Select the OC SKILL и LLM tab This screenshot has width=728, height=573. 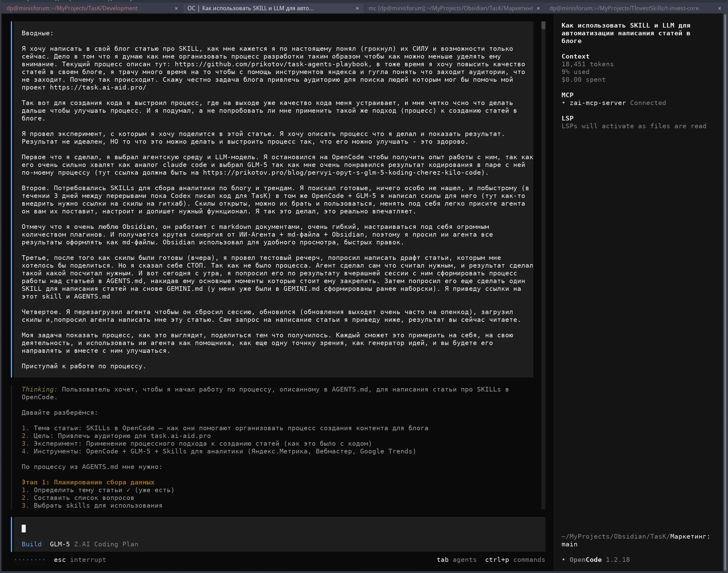[x=250, y=8]
